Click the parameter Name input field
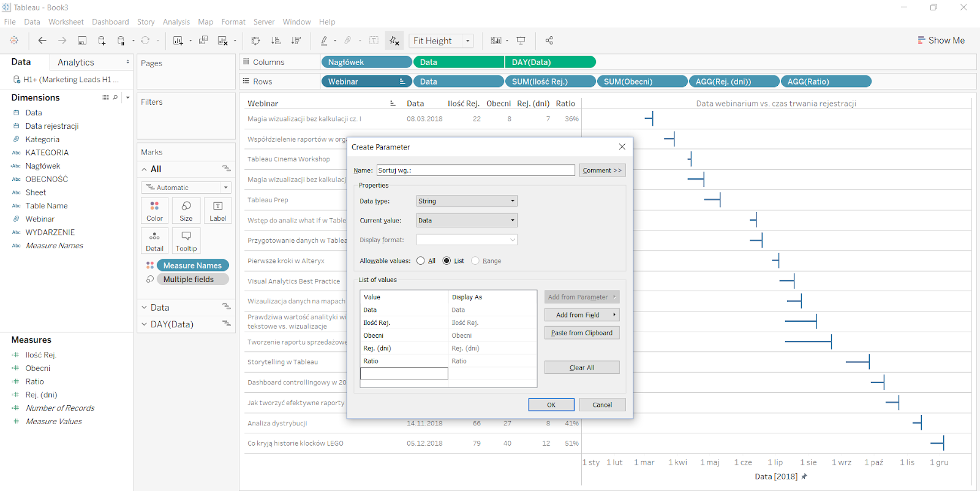Image resolution: width=980 pixels, height=491 pixels. [x=475, y=170]
